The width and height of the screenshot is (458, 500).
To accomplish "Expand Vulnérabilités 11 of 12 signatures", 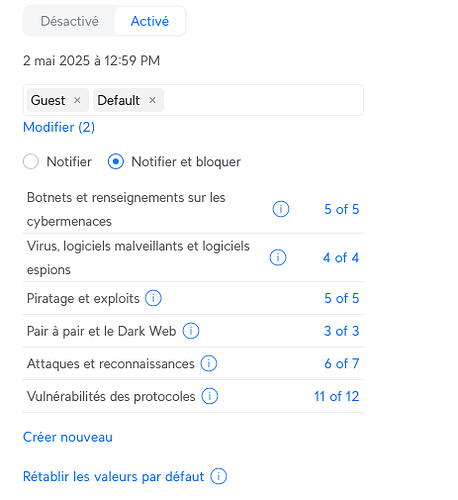I will click(336, 396).
